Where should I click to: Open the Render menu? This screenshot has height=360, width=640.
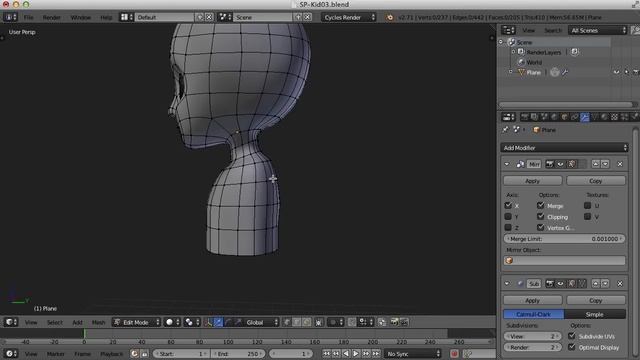[51, 18]
